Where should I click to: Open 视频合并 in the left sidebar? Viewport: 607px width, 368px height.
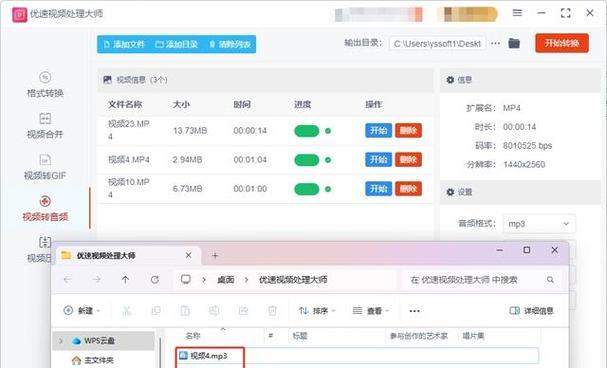(x=45, y=126)
